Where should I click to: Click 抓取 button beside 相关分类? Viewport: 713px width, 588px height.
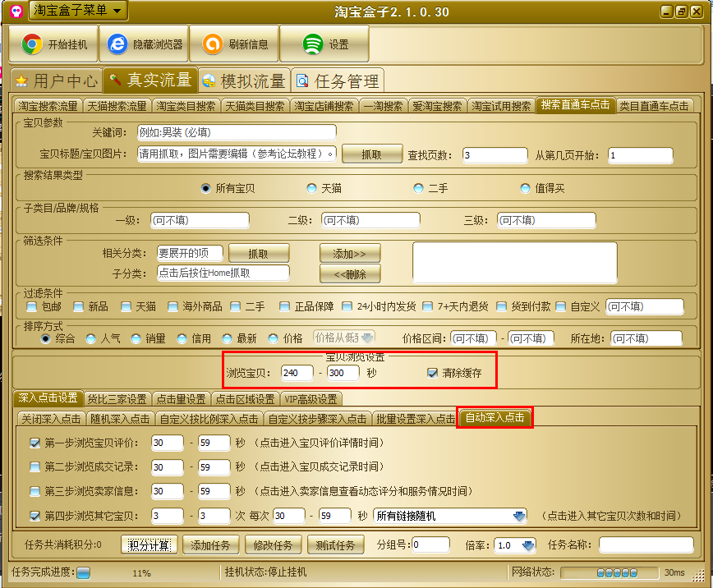pyautogui.click(x=259, y=253)
